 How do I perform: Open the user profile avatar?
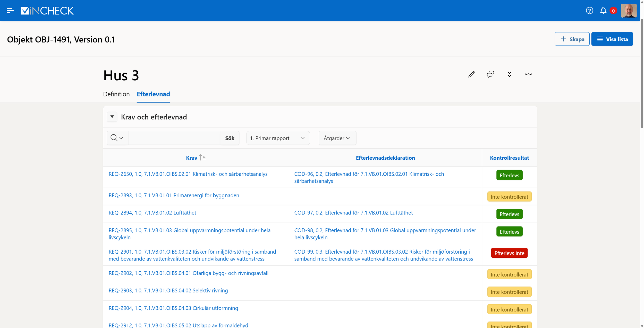pyautogui.click(x=628, y=11)
